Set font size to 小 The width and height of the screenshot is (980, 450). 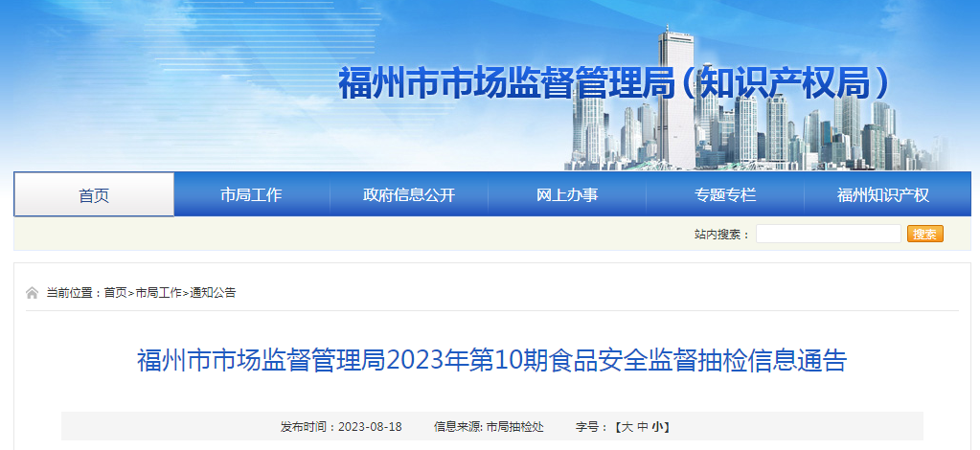(657, 427)
